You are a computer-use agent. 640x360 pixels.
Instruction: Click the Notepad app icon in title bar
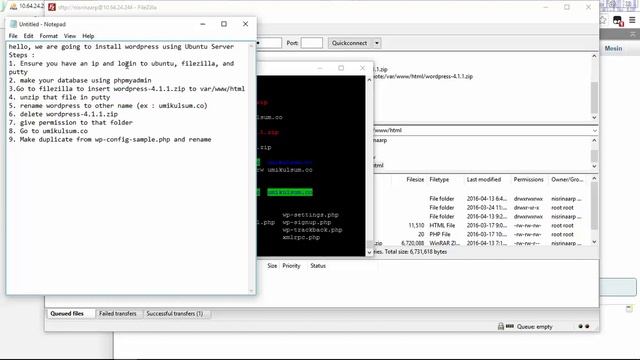13,24
